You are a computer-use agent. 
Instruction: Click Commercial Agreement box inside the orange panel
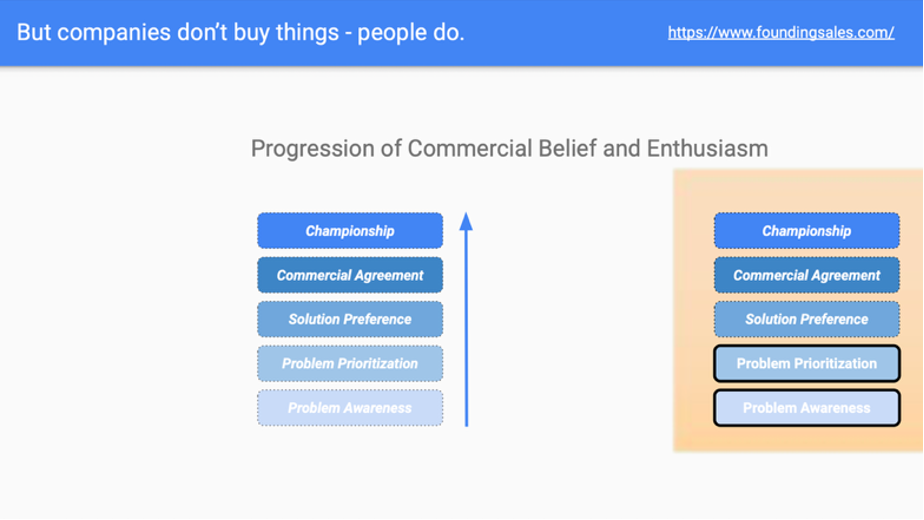click(x=806, y=275)
